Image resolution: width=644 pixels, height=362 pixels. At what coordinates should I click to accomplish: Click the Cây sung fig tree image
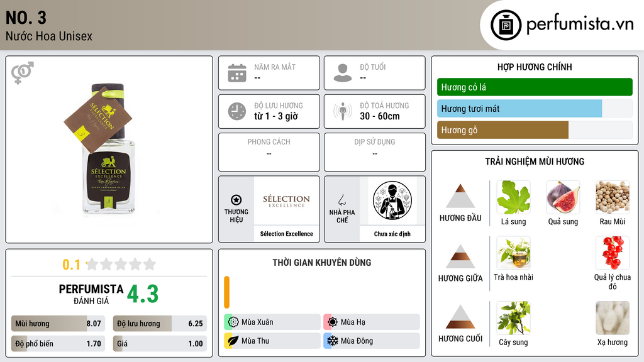click(x=513, y=318)
